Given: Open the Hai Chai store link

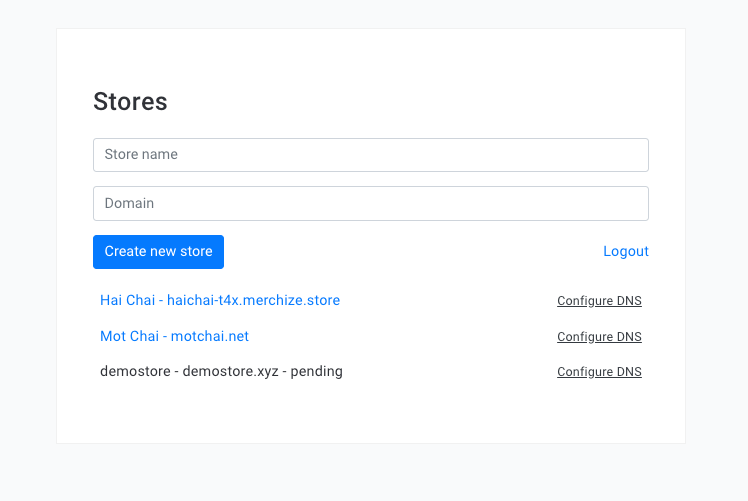Looking at the screenshot, I should click(220, 300).
